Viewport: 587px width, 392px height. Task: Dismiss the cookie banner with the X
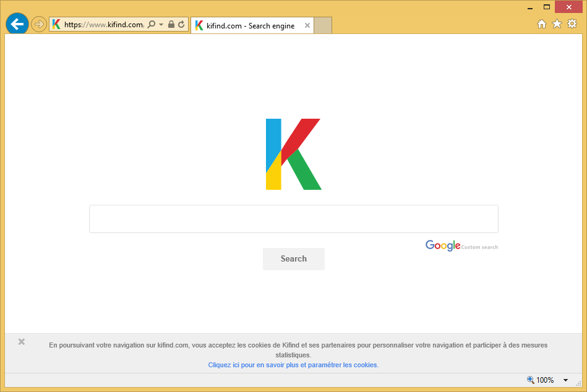pos(22,342)
